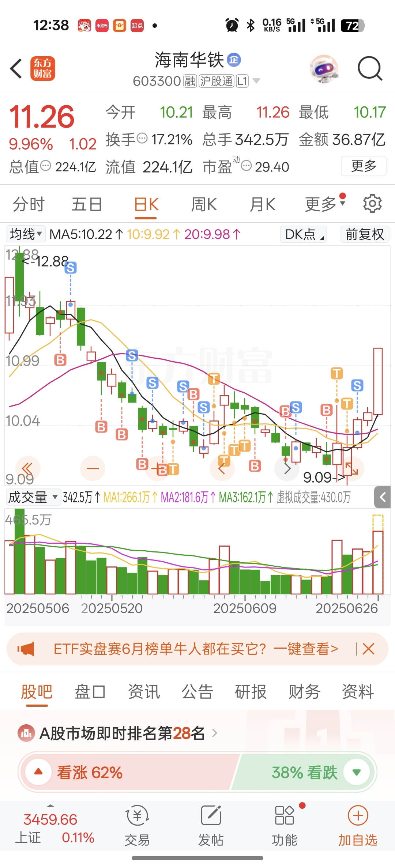395x868 pixels.
Task: Open the 前复权 adjustment selector
Action: [365, 234]
